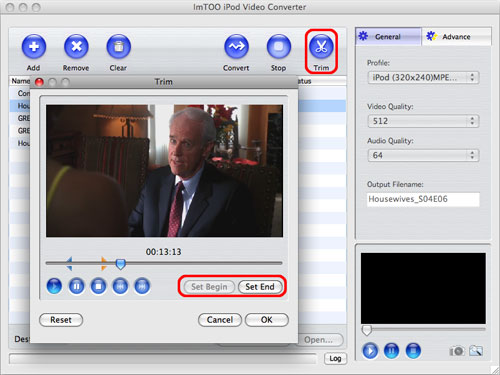Click the Clear list trash icon
Viewport: 500px width, 375px height.
(119, 47)
